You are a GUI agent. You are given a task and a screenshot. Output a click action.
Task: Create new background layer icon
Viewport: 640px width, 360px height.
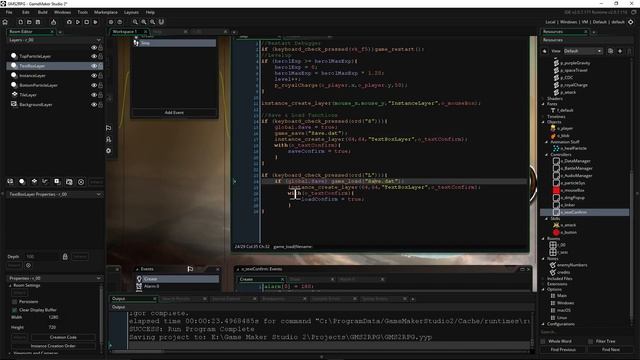[10, 182]
